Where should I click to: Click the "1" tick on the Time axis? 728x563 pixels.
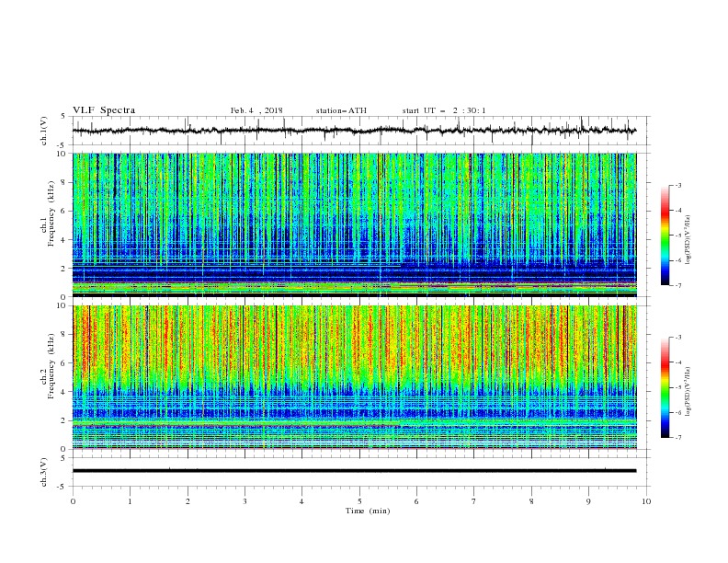130,501
